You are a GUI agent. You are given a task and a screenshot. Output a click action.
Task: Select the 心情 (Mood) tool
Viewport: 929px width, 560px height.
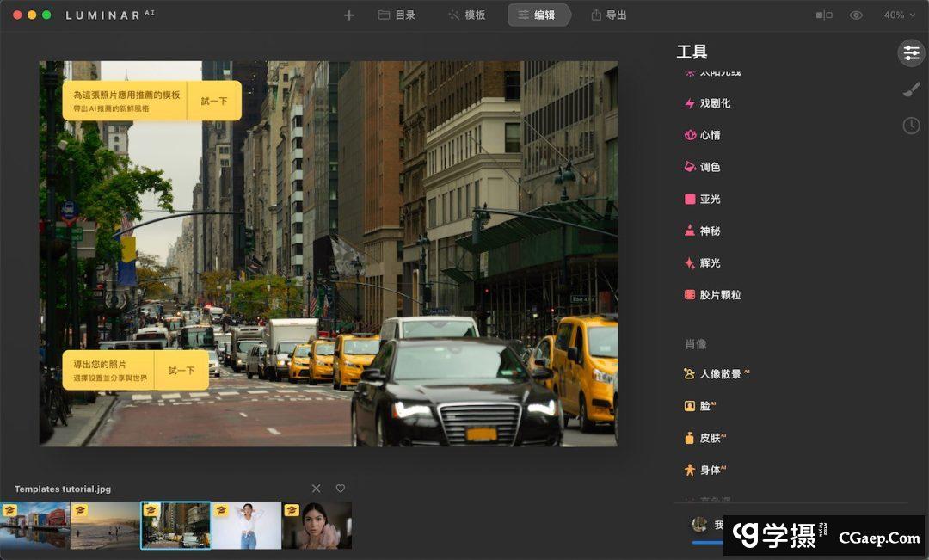pyautogui.click(x=710, y=135)
